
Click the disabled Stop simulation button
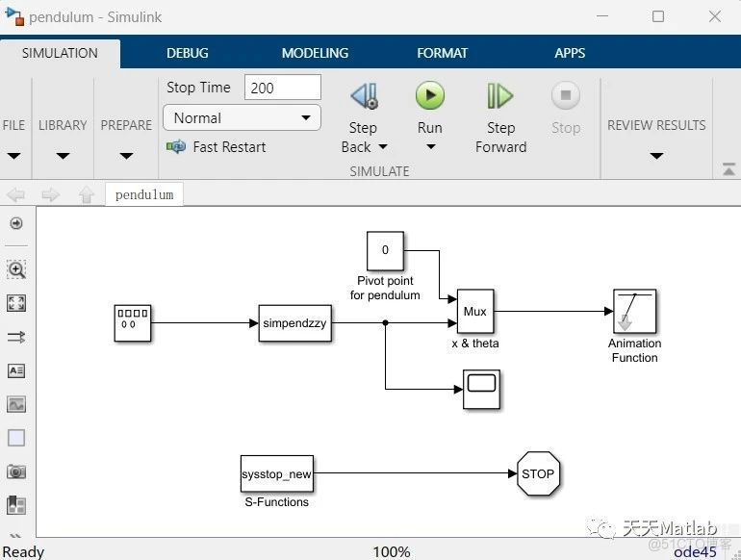click(565, 95)
